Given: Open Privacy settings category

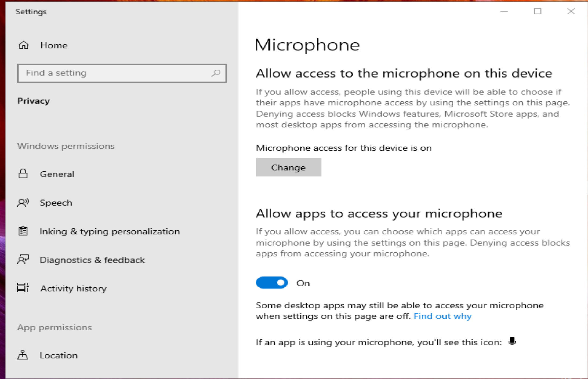Looking at the screenshot, I should [x=34, y=101].
